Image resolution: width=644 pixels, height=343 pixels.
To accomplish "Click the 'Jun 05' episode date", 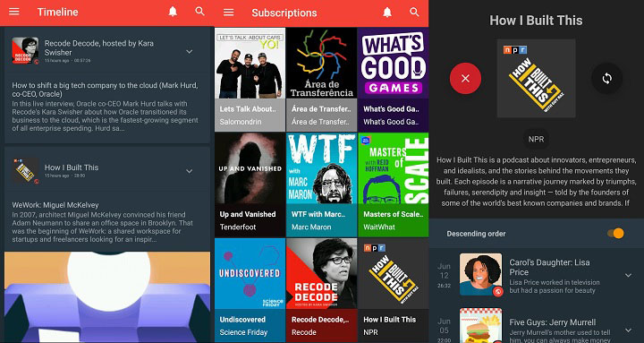I will pos(444,325).
